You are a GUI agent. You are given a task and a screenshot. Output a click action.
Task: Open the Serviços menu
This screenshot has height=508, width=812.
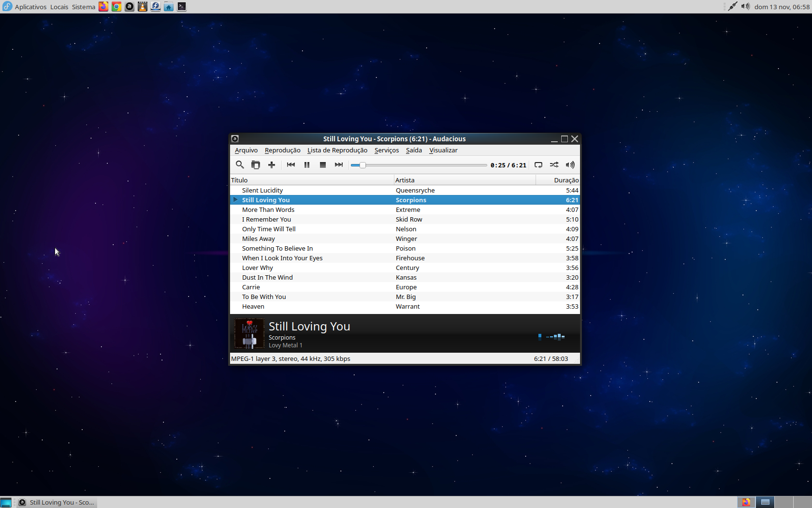tap(387, 150)
